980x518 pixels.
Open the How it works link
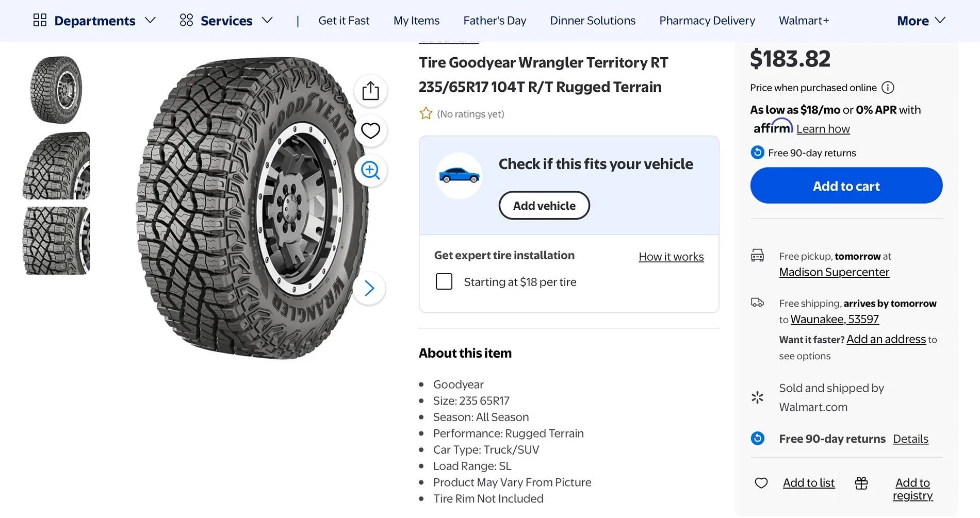coord(671,256)
